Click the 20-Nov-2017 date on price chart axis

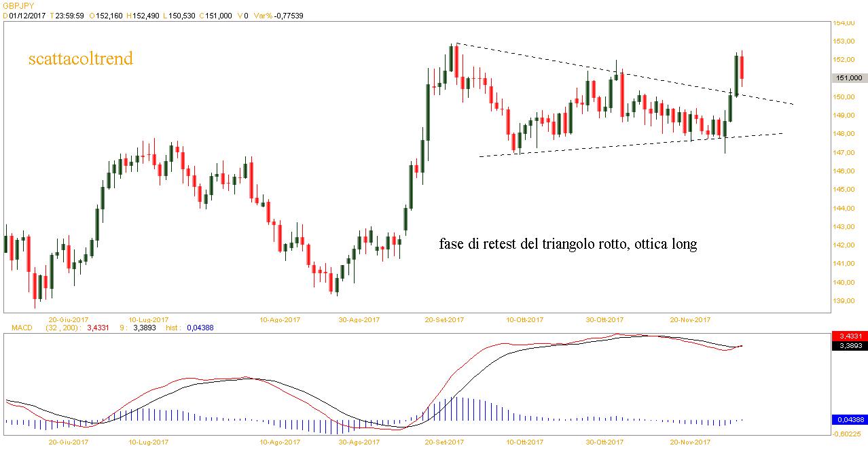[x=690, y=319]
